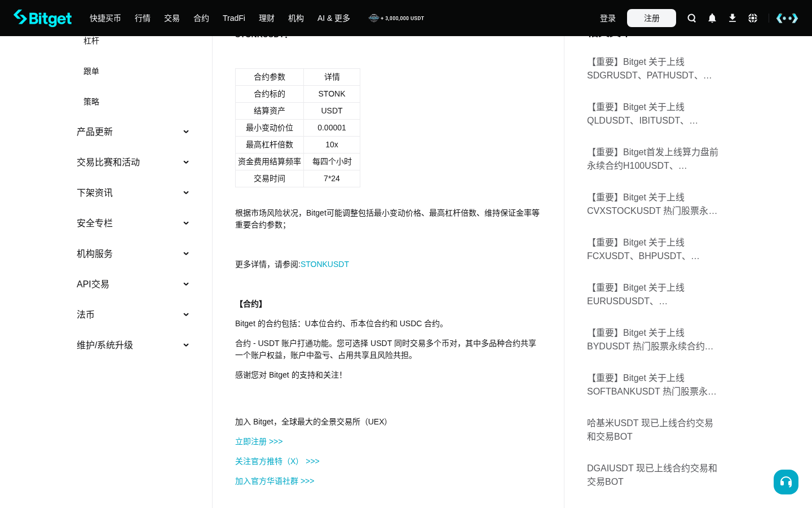Click the STONK table cell
Viewport: 812px width, 508px height.
[x=332, y=94]
